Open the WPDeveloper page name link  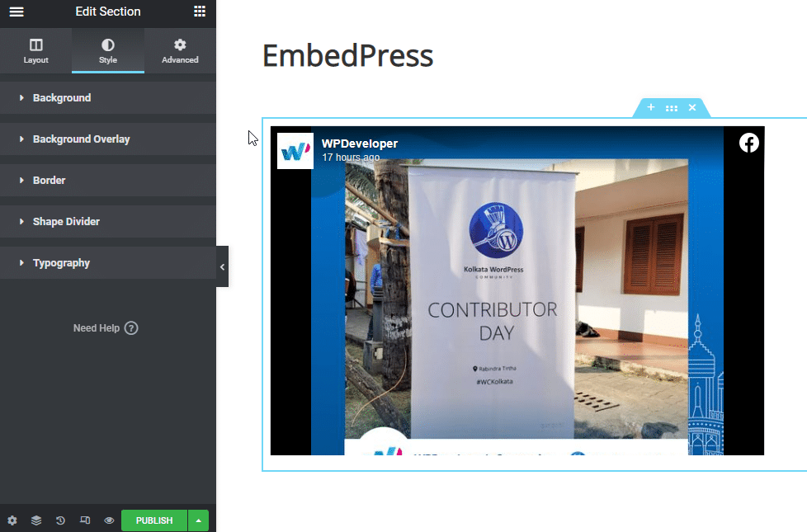click(x=360, y=144)
